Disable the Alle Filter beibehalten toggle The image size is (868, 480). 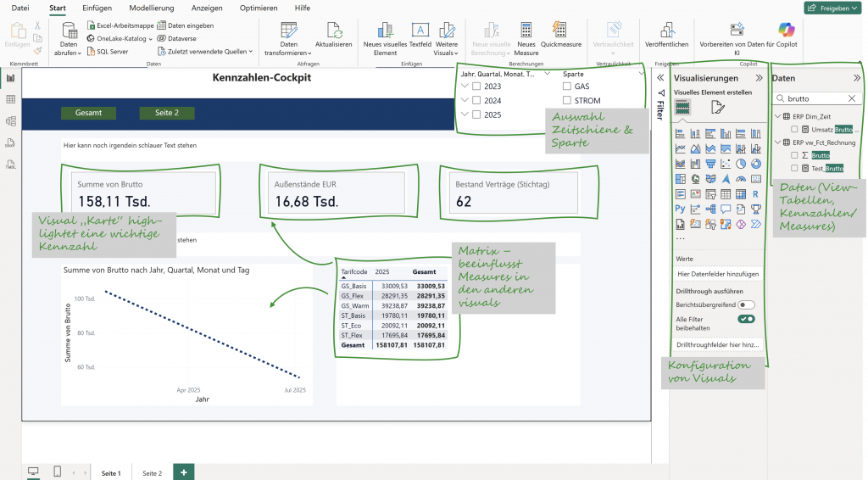pyautogui.click(x=746, y=319)
